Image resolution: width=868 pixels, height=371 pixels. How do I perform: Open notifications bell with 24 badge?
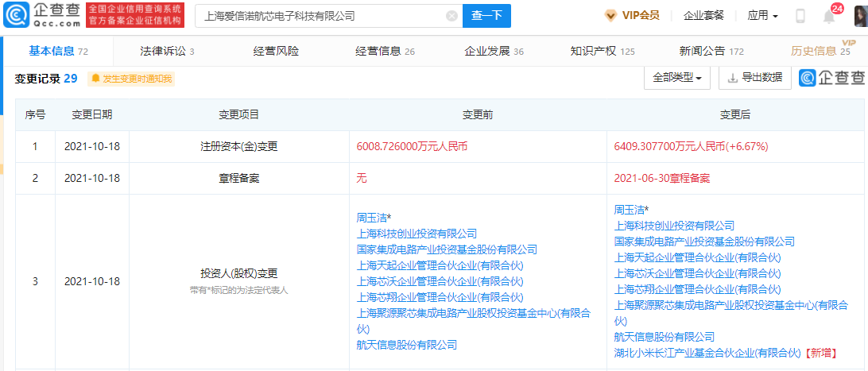(831, 15)
